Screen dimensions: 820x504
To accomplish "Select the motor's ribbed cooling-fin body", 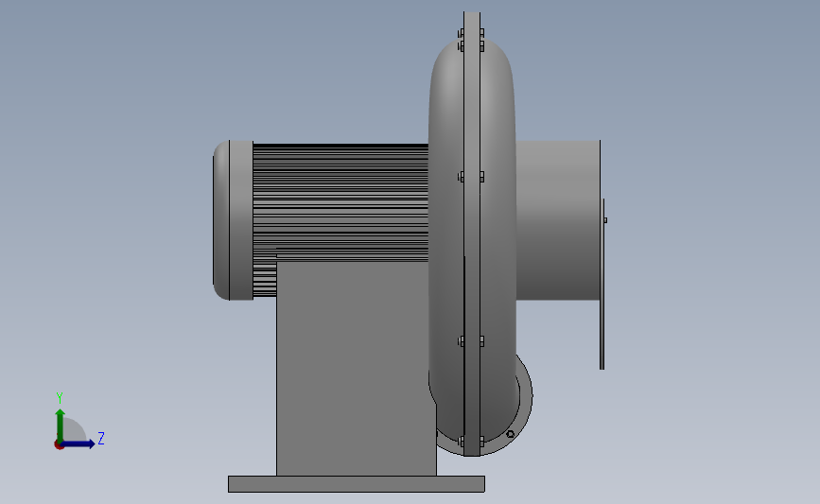I will [x=340, y=201].
